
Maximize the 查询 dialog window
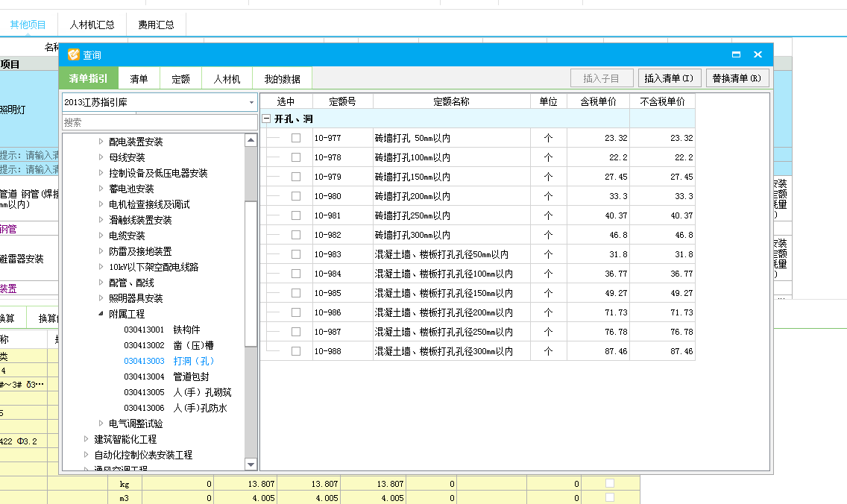(x=736, y=54)
